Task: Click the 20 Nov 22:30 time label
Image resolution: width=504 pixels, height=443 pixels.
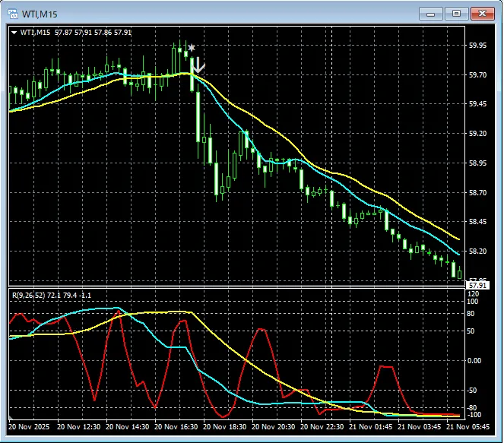Action: tap(322, 427)
